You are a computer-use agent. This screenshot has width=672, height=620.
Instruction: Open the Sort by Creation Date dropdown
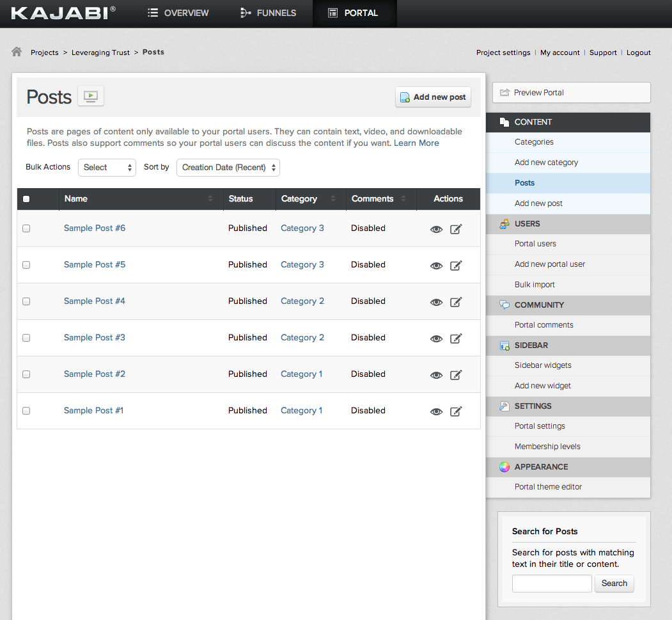pyautogui.click(x=228, y=168)
